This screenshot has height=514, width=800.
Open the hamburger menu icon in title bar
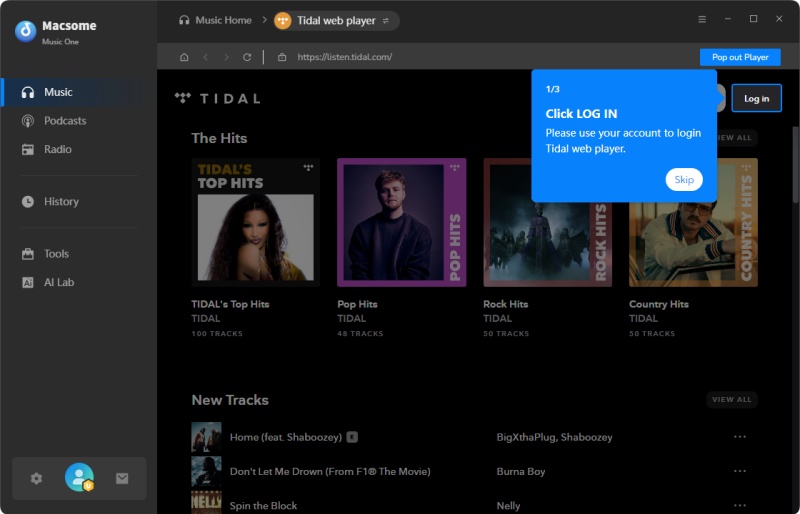coord(702,19)
